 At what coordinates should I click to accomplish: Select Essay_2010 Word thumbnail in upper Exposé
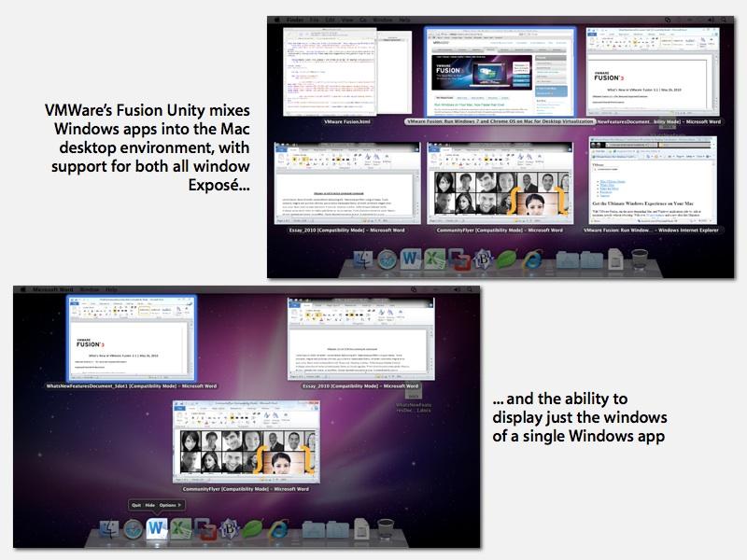(347, 183)
